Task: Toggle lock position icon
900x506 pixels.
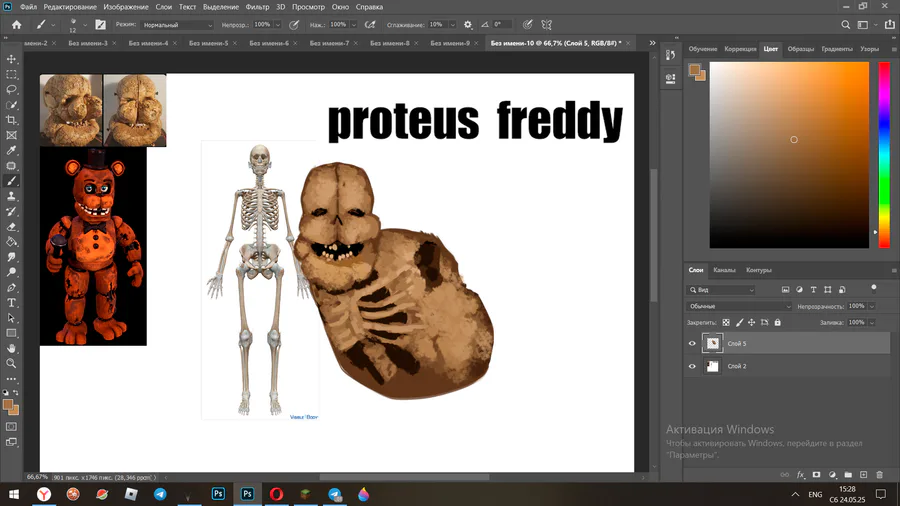Action: (x=751, y=322)
